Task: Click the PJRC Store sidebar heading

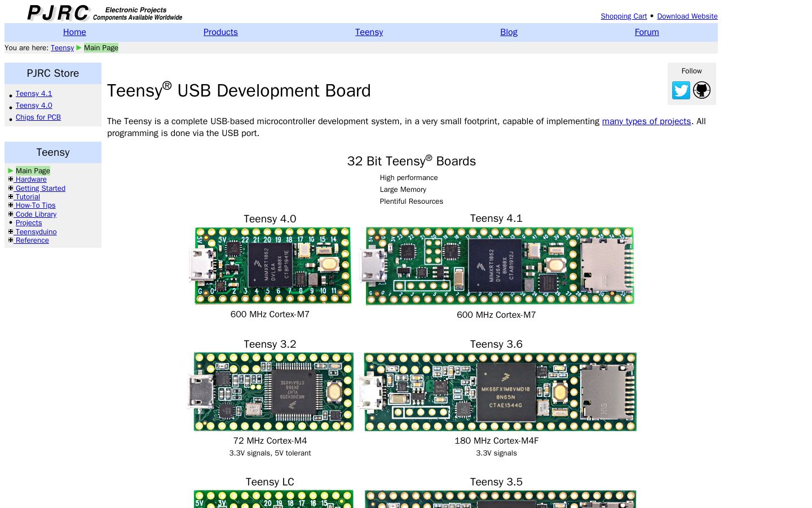Action: point(53,73)
